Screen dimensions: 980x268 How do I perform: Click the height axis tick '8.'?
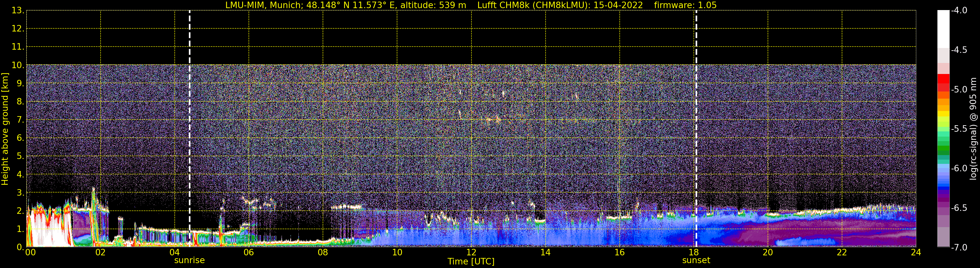point(20,101)
